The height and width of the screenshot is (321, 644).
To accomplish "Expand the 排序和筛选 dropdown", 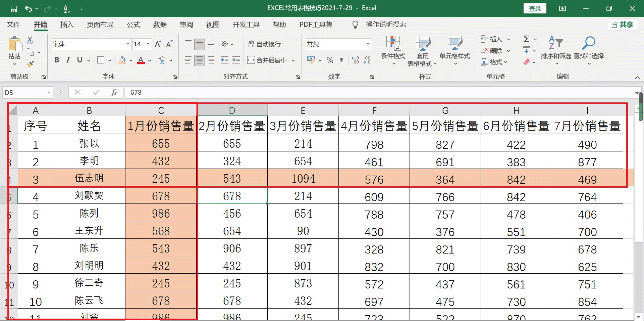I will coord(556,64).
